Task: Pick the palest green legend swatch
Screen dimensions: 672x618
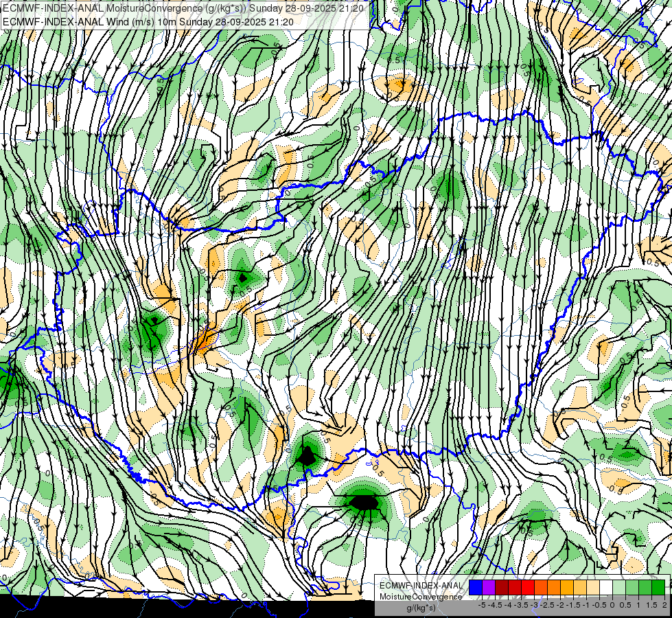Action: [619, 587]
